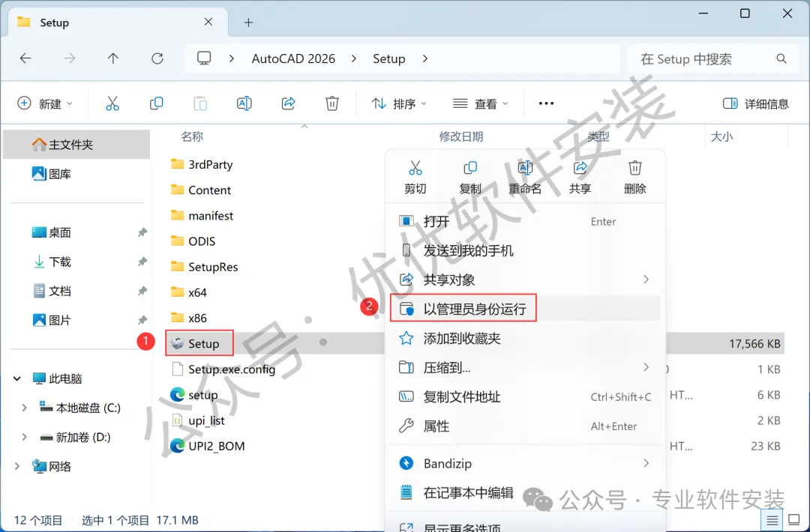Screen dimensions: 810x532
Task: Open the Compress to (压缩到...) submenu
Action: pos(525,367)
